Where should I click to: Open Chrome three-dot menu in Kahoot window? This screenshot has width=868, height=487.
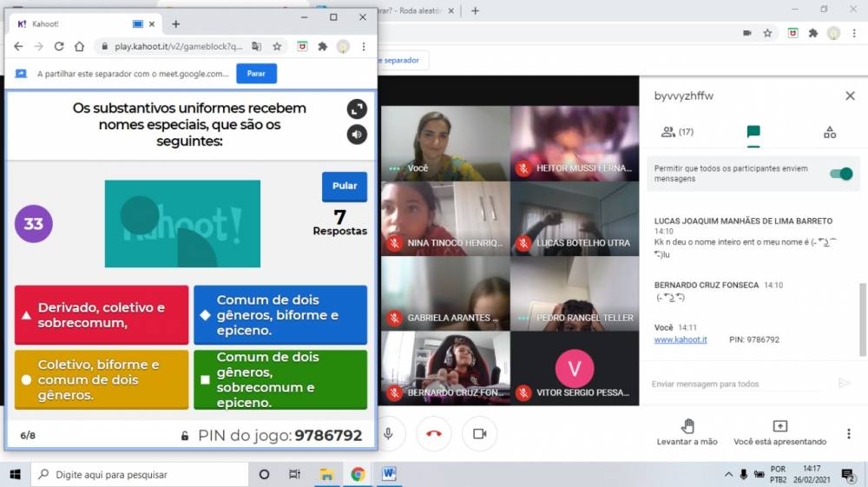click(x=364, y=46)
